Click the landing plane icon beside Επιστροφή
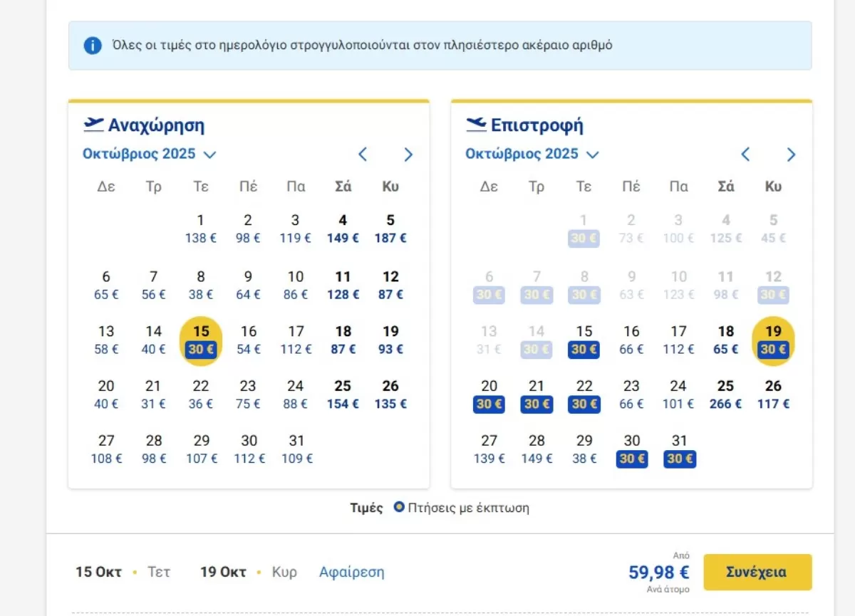Screen dimensions: 855x616 [x=476, y=125]
